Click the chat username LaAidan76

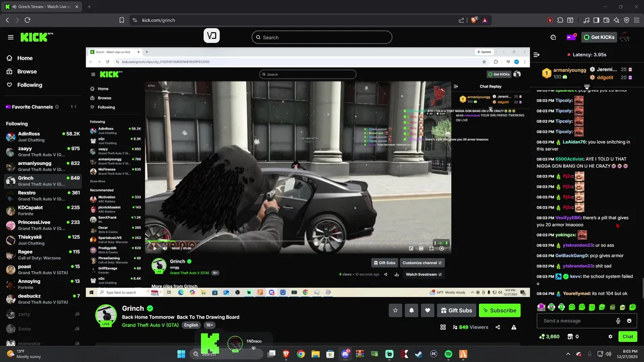(574, 142)
